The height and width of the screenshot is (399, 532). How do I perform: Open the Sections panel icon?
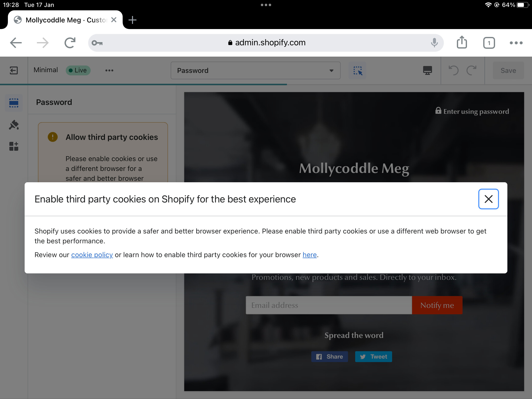coord(14,103)
